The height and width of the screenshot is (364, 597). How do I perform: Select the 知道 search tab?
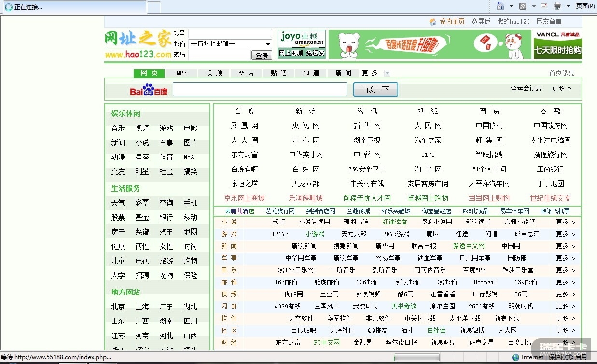tap(311, 73)
